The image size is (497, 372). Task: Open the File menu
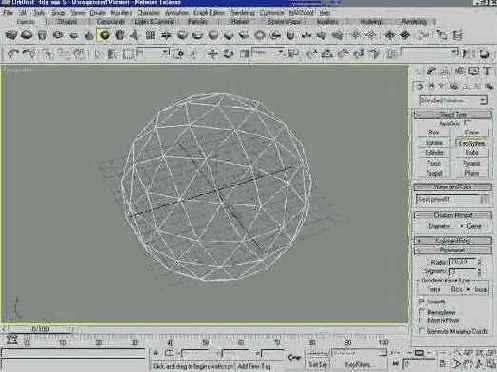point(7,13)
